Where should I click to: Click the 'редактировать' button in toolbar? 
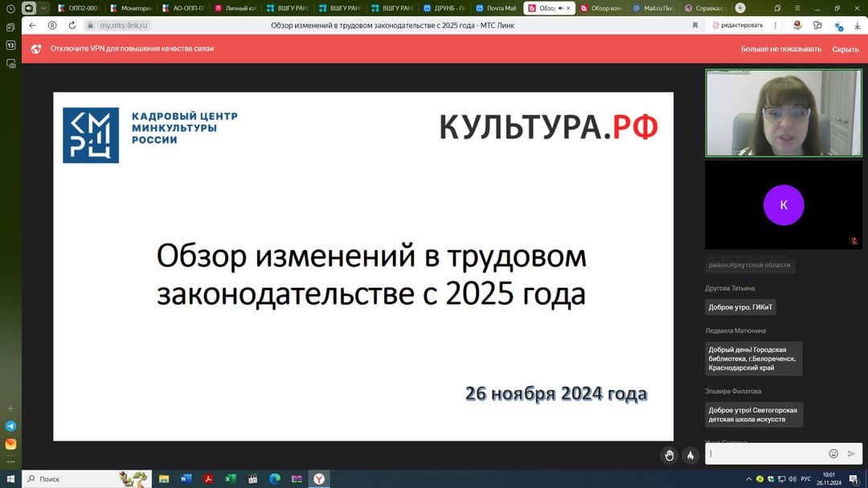(x=737, y=26)
